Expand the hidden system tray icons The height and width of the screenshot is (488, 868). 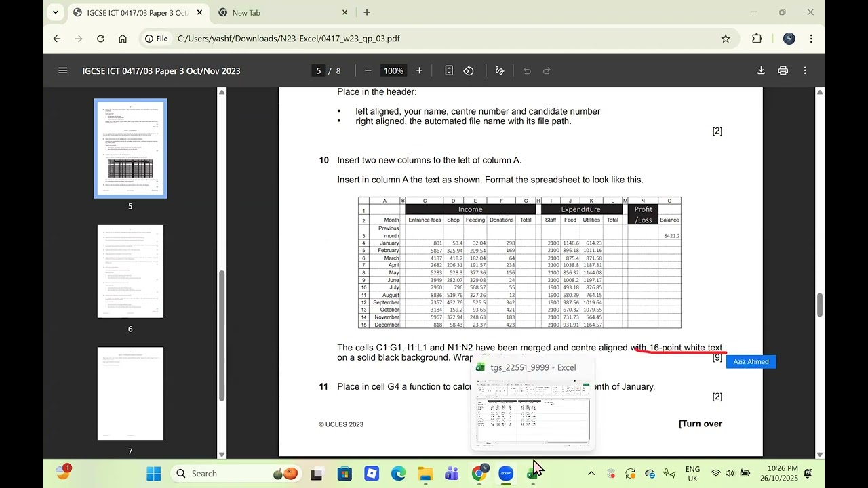tap(591, 473)
